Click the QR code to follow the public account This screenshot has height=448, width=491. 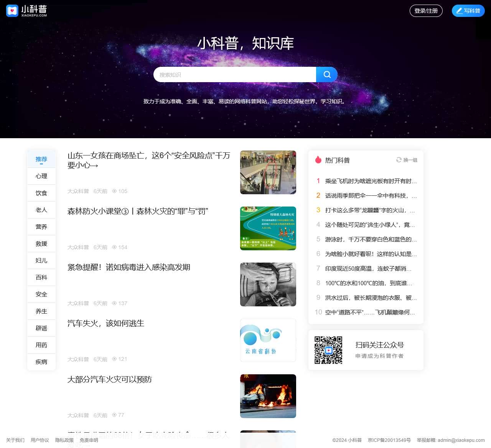point(328,350)
